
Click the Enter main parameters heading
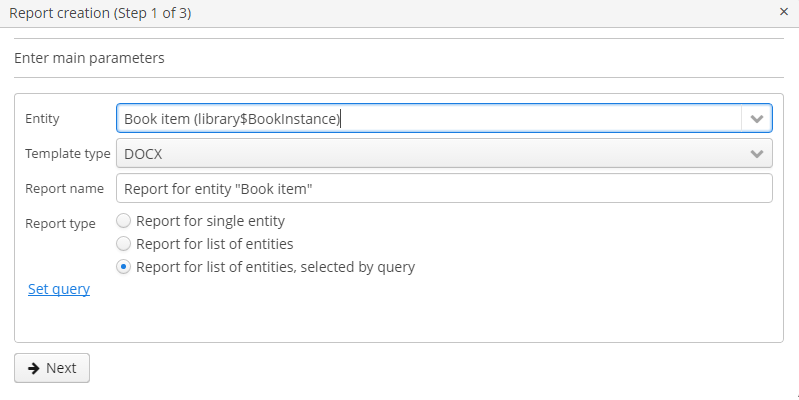pyautogui.click(x=89, y=58)
